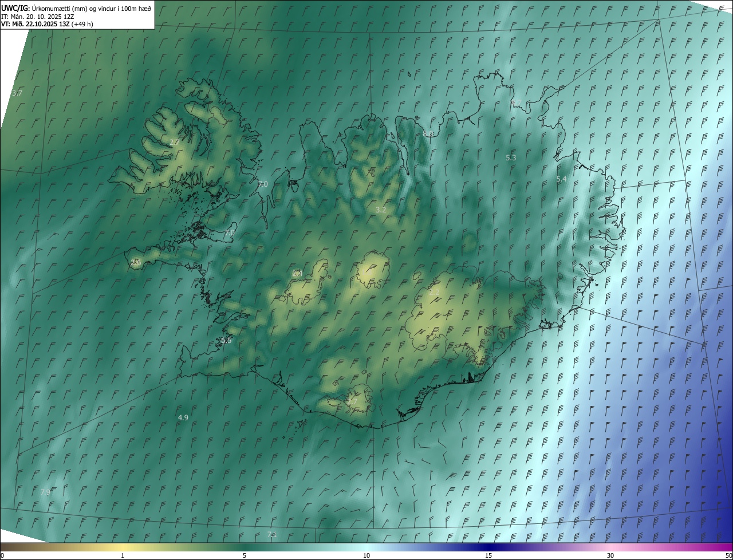Click the 2.4 value label on the map
The image size is (733, 560).
click(297, 274)
